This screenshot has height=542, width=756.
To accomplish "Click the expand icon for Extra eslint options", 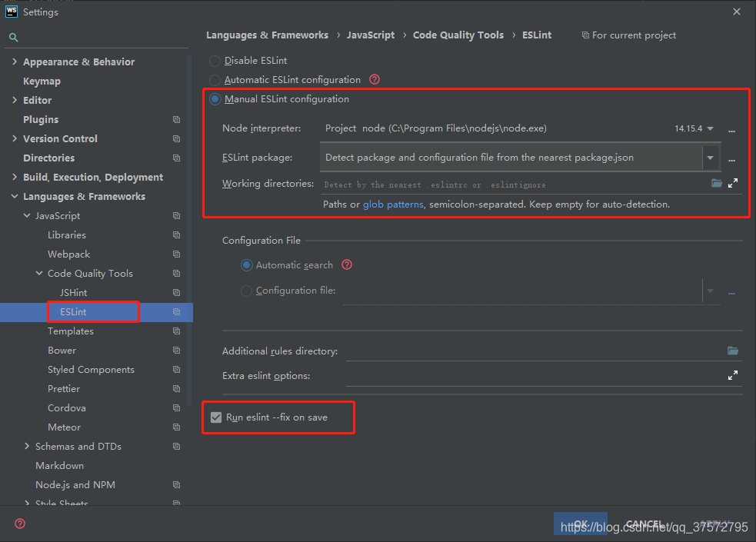I will point(731,375).
